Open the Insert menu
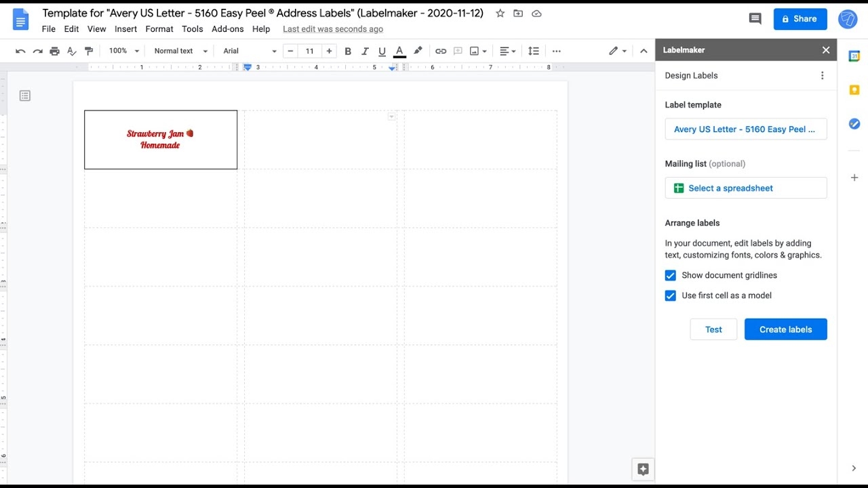Screen dimensions: 868x488 [x=125, y=29]
